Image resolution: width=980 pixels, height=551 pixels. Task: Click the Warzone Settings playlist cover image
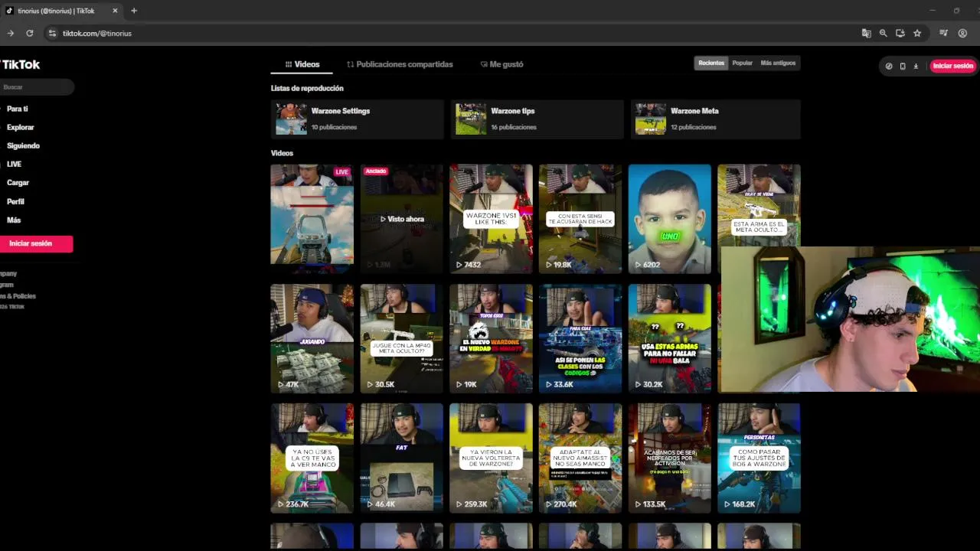(x=291, y=119)
